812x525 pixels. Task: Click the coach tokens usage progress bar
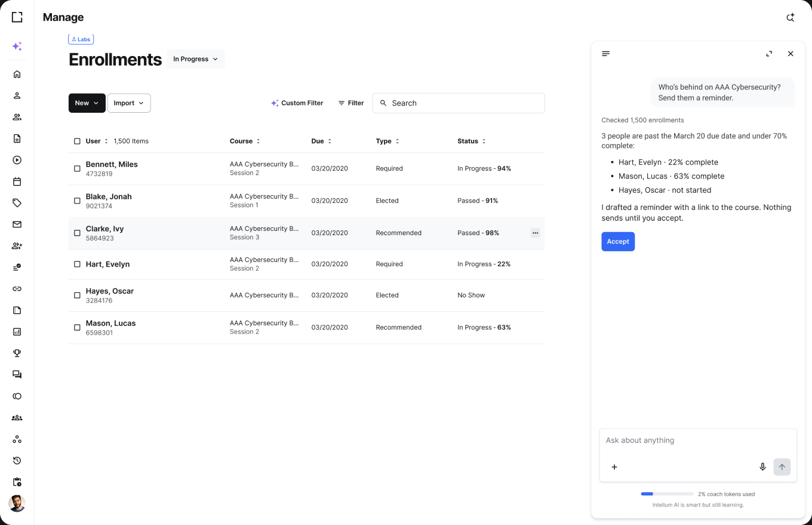(x=667, y=494)
